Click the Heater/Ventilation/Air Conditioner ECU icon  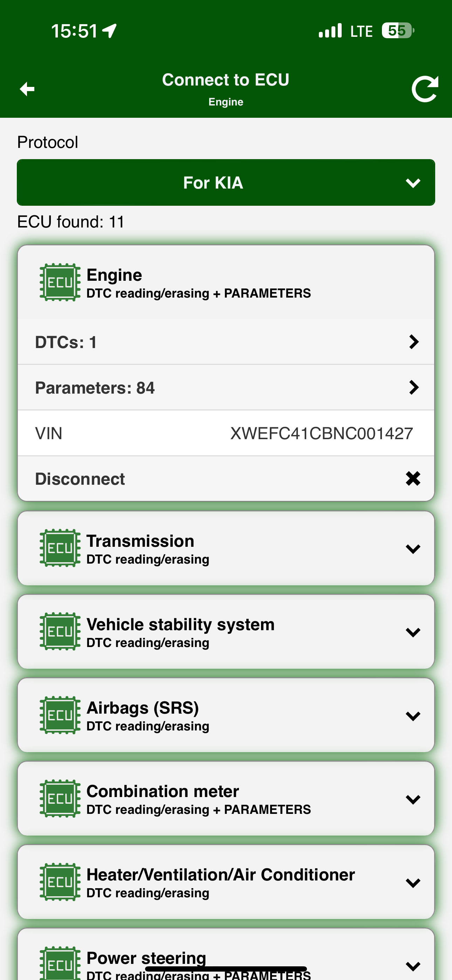click(60, 882)
